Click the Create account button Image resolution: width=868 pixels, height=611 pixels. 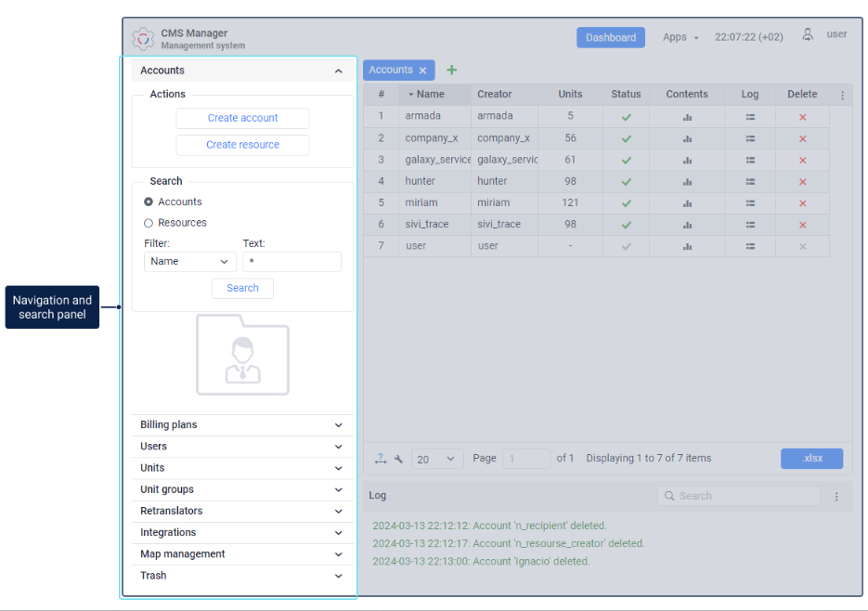point(242,118)
